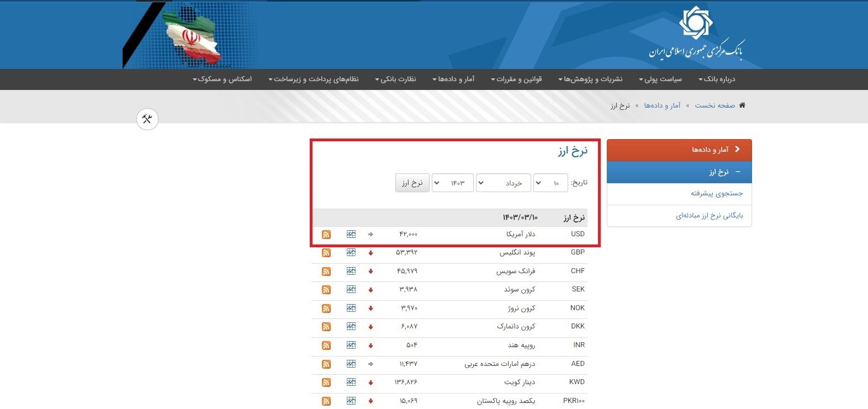Screen dimensions: 868x409
Task: Click the RSS feed icon for USD
Action: coord(326,235)
